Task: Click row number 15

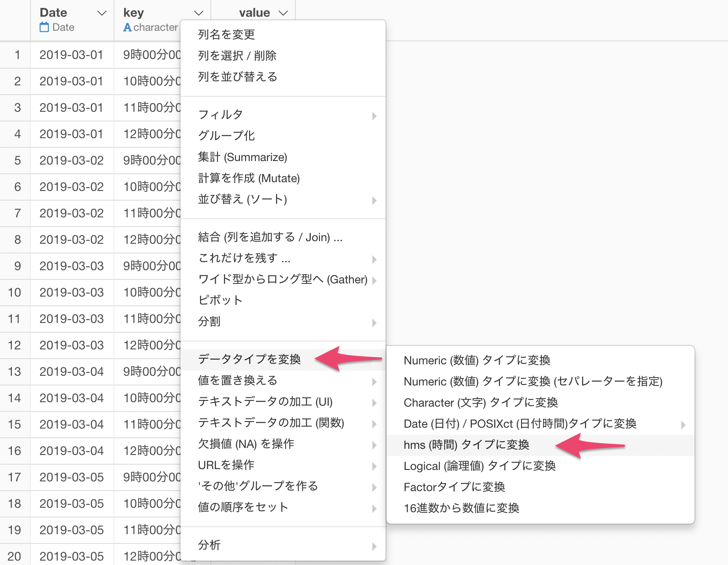Action: tap(15, 425)
